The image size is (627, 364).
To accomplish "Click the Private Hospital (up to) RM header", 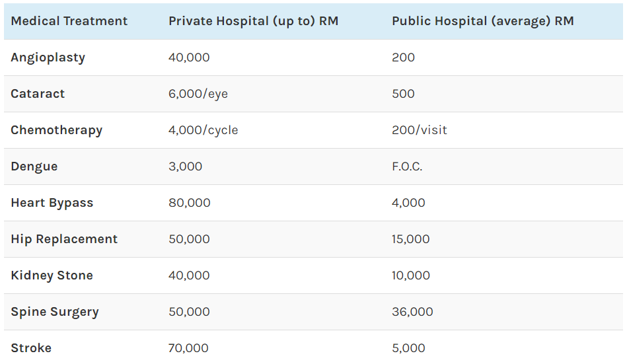I will tap(253, 21).
